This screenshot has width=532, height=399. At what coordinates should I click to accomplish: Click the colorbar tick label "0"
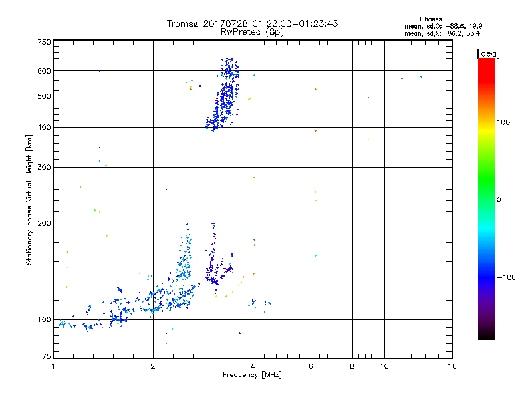(499, 200)
